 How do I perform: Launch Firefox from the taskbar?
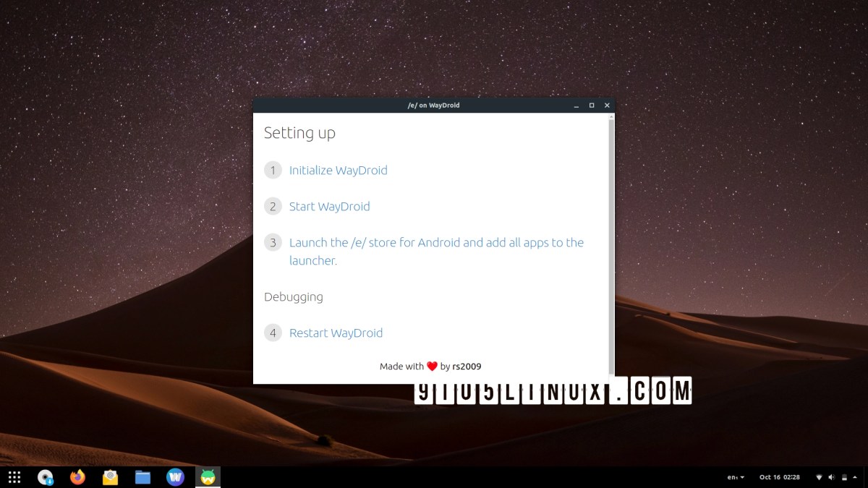78,477
